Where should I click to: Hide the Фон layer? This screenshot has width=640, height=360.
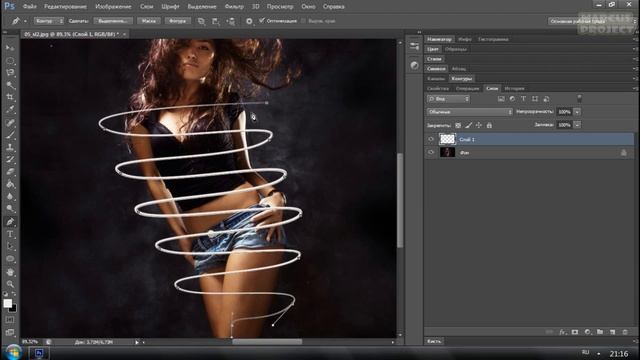[431, 152]
